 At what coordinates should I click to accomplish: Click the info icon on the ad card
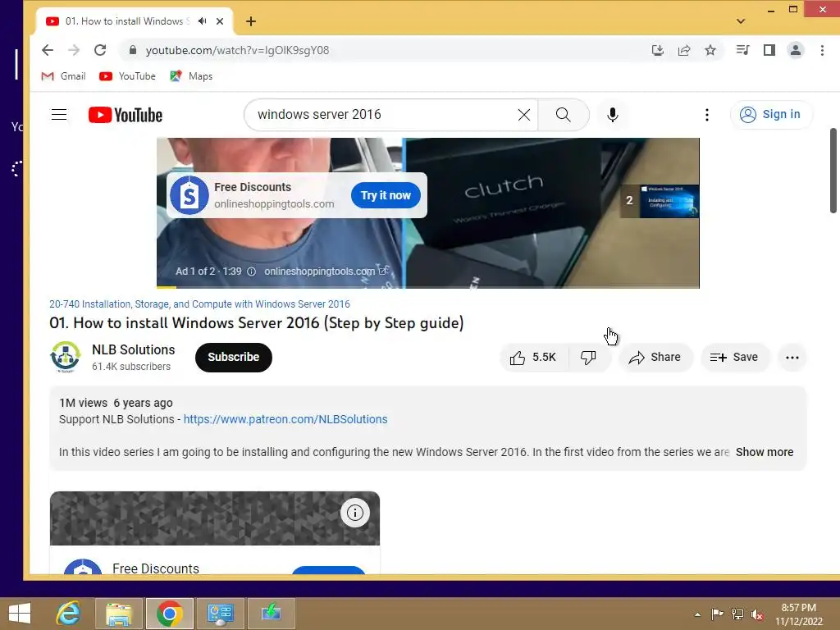pyautogui.click(x=354, y=514)
